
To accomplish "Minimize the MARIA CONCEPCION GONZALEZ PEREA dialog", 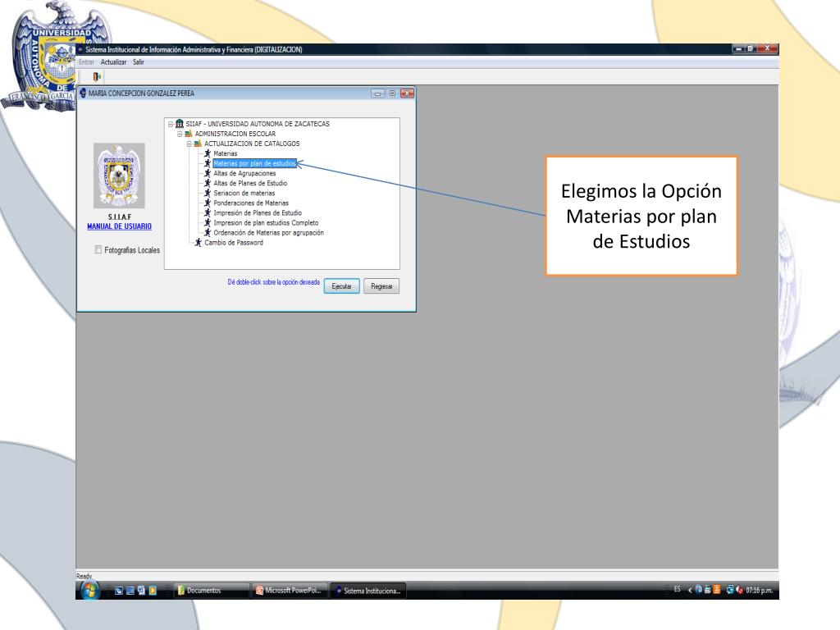I will pyautogui.click(x=377, y=94).
